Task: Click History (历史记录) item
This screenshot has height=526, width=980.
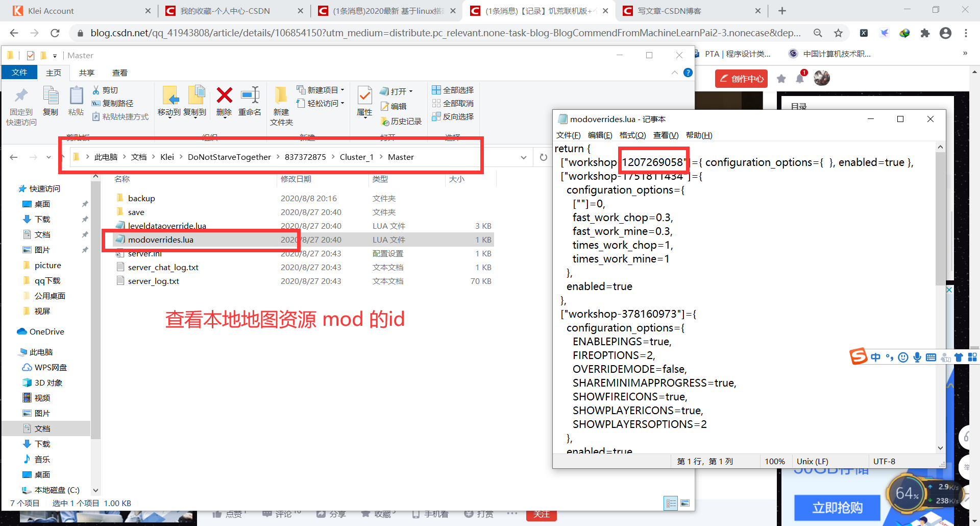Action: [401, 121]
